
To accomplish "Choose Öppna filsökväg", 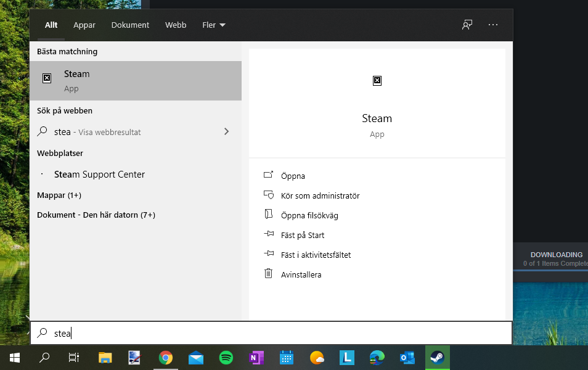I will pyautogui.click(x=309, y=215).
